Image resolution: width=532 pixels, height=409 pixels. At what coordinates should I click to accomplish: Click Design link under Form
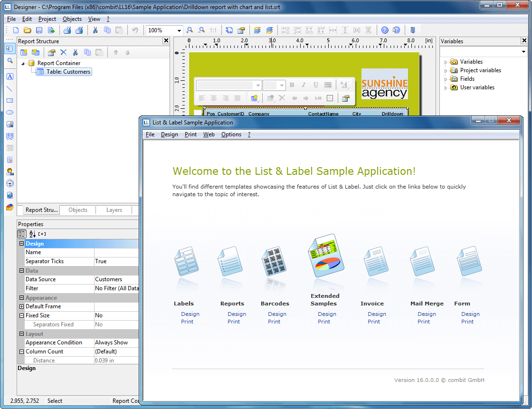[470, 314]
